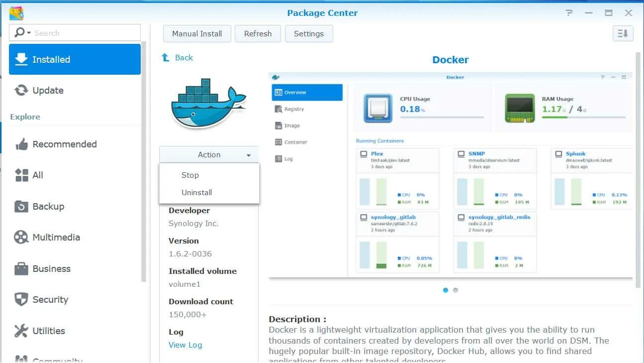The height and width of the screenshot is (363, 644).
Task: Open the search magnifier dropdown icon
Action: pyautogui.click(x=22, y=33)
